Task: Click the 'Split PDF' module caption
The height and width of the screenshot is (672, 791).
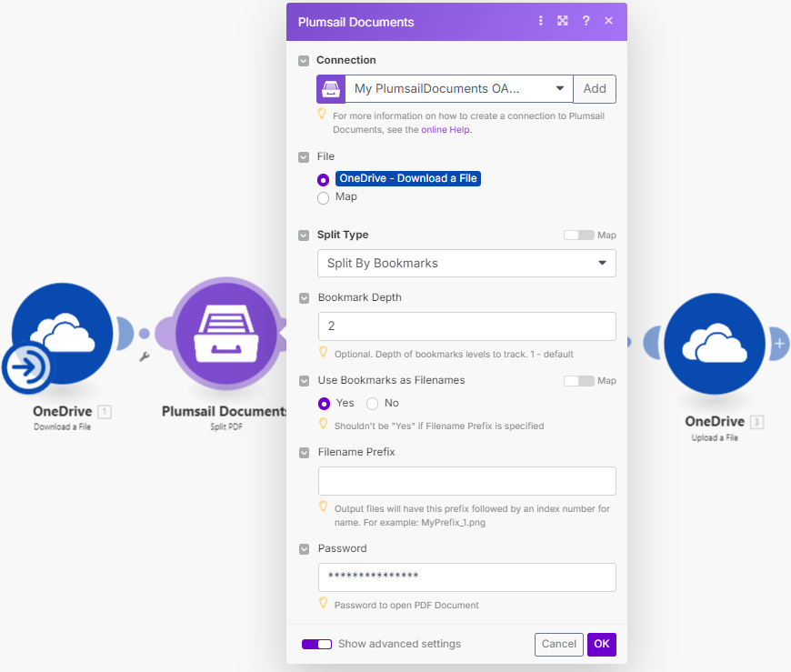Action: tap(226, 426)
